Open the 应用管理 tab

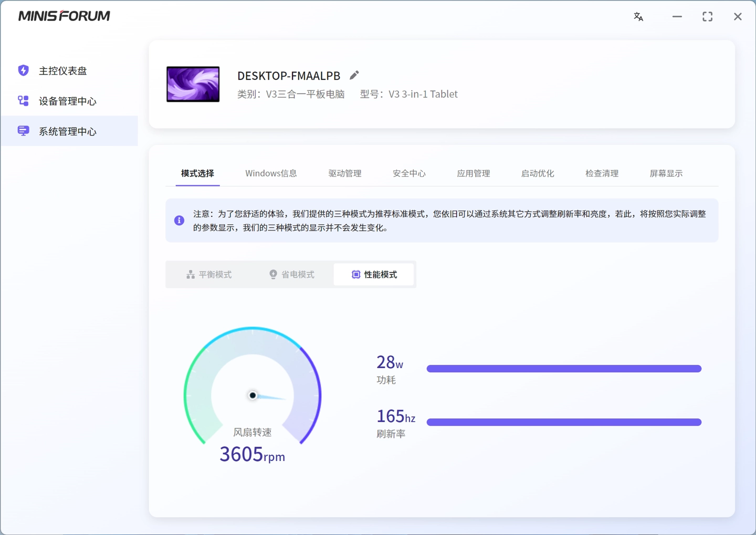tap(473, 173)
